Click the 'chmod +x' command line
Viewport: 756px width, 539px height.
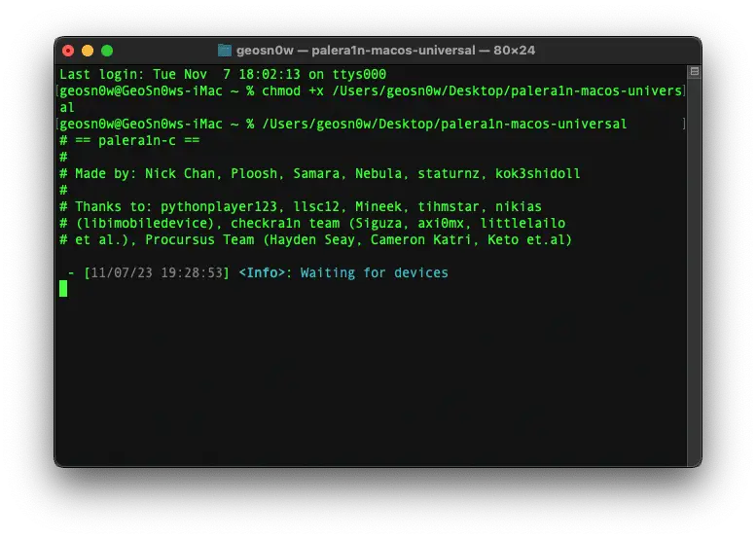tap(372, 90)
